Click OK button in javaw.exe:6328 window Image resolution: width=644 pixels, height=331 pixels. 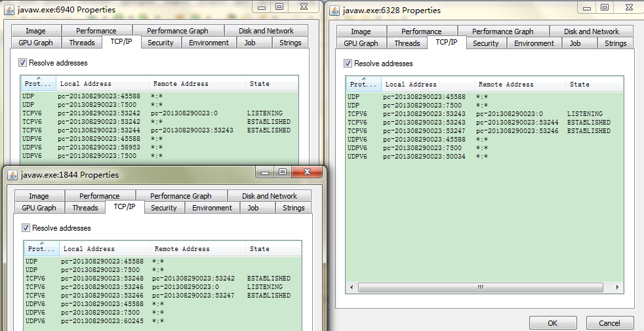553,323
